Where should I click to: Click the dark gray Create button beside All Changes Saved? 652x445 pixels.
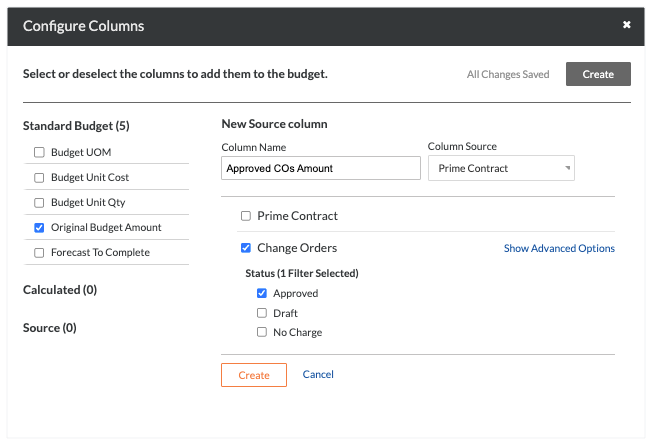597,74
